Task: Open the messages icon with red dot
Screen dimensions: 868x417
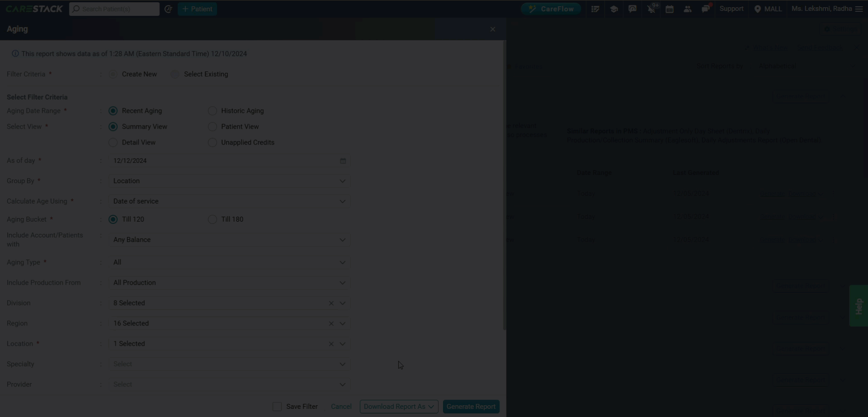Action: click(x=706, y=9)
